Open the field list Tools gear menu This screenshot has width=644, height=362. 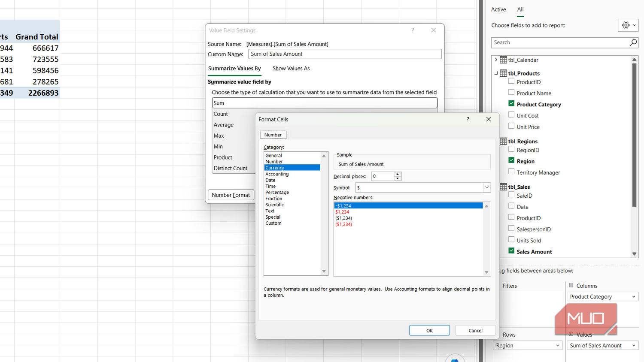629,25
